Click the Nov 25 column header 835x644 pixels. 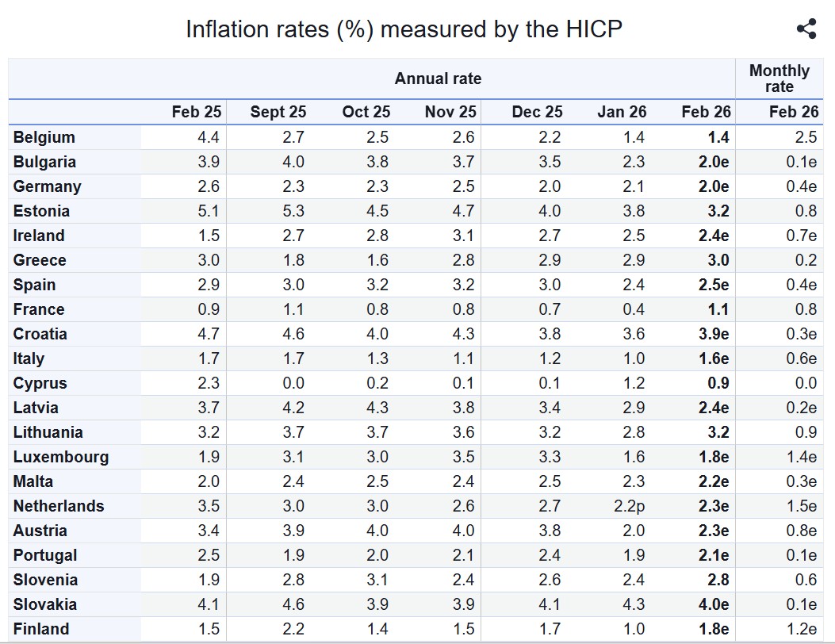(x=450, y=112)
